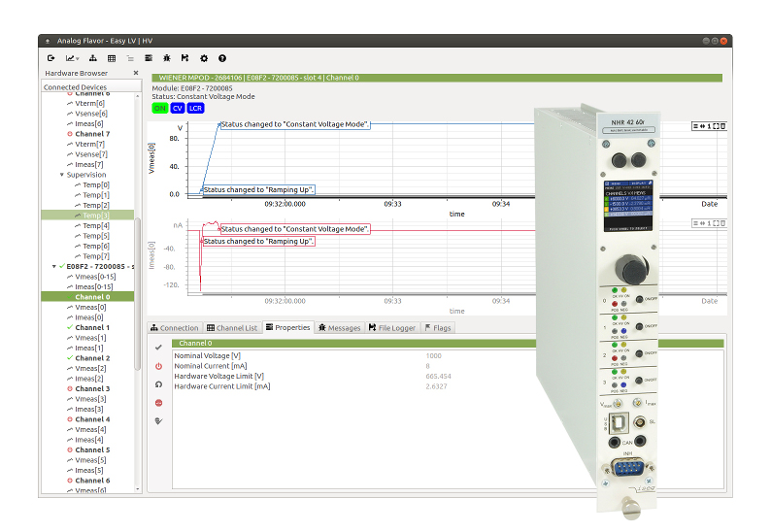Click the Vmeas plot horizontal fit arrows icon
Image resolution: width=771 pixels, height=532 pixels.
point(702,126)
